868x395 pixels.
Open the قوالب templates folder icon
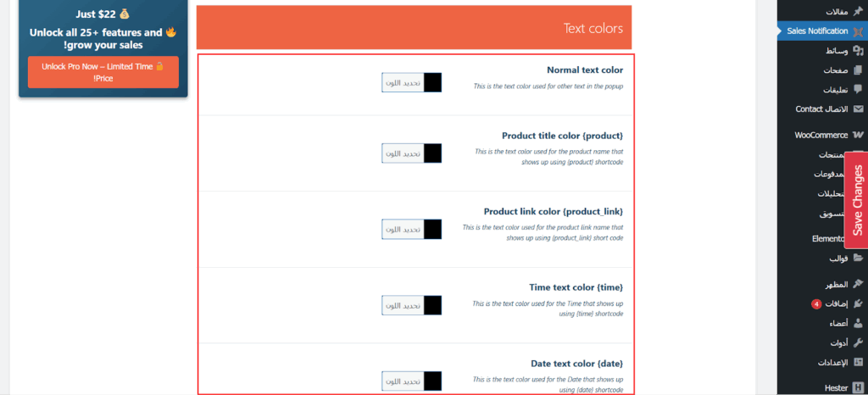coord(858,258)
